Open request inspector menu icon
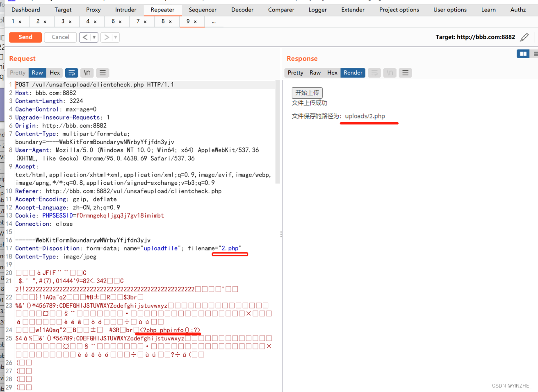Screen dimensions: 538x392 tap(103, 73)
